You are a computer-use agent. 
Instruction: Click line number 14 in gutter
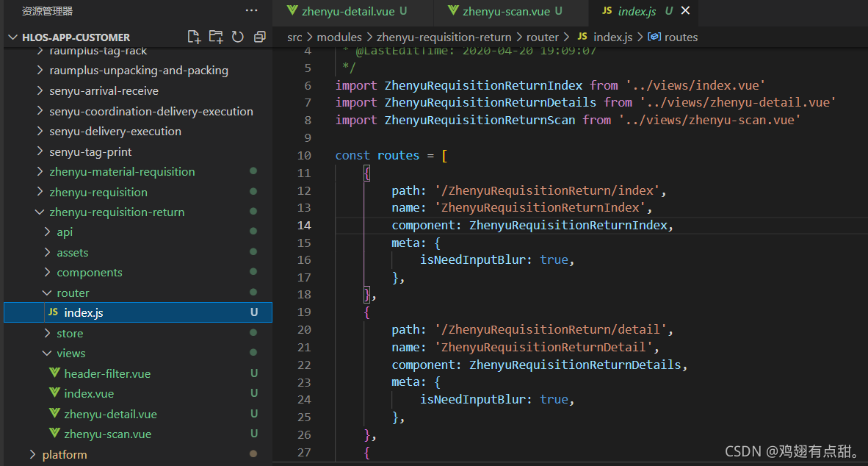304,226
